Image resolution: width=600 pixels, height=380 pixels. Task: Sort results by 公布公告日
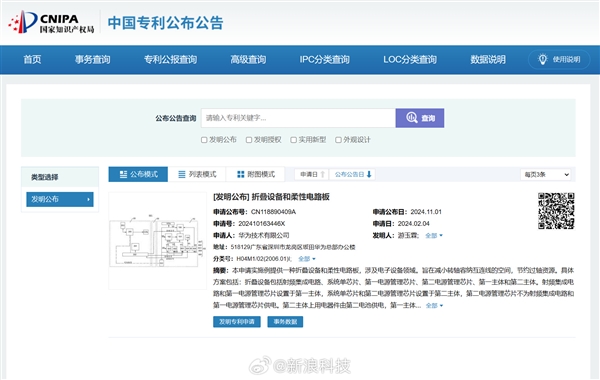[352, 175]
